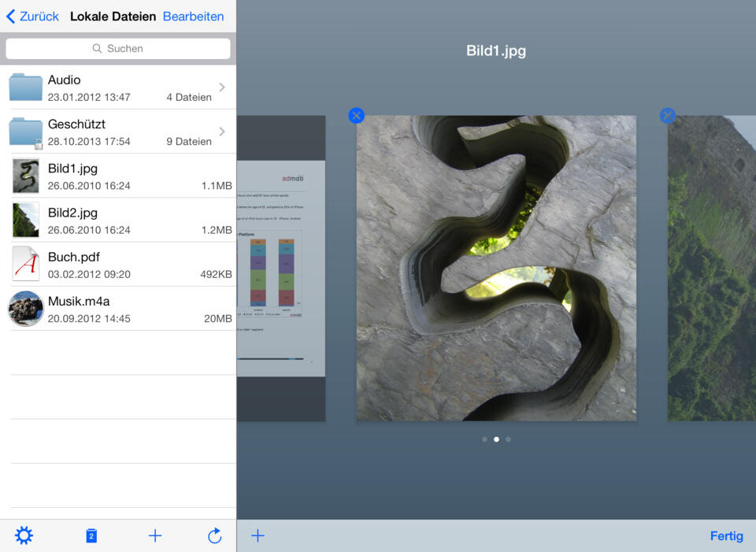Image resolution: width=756 pixels, height=552 pixels.
Task: Tap Fertig to finish viewing
Action: [727, 535]
